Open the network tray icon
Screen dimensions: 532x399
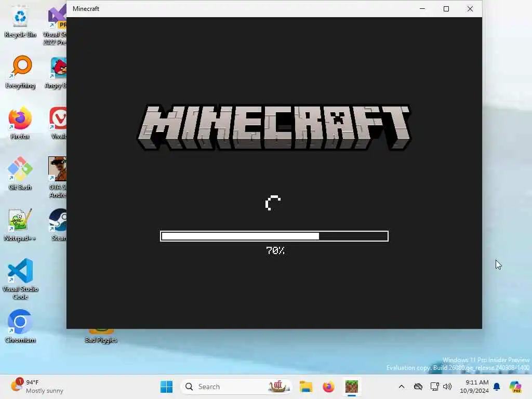[434, 387]
